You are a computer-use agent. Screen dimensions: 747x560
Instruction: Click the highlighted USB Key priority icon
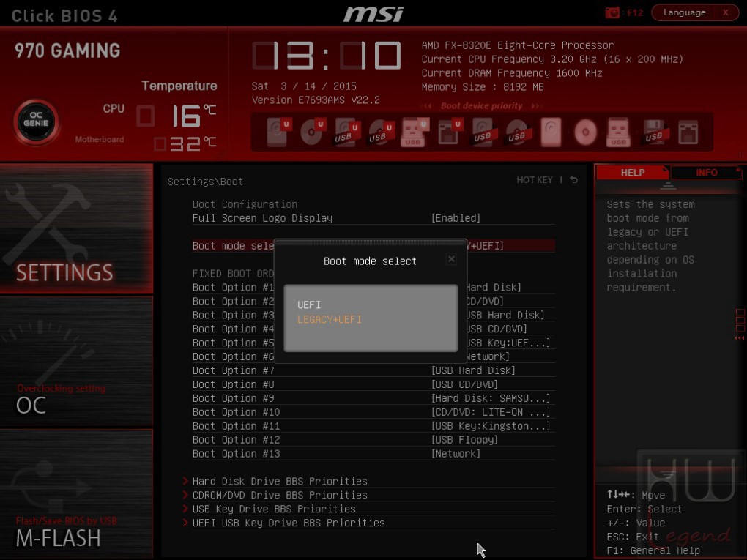618,132
